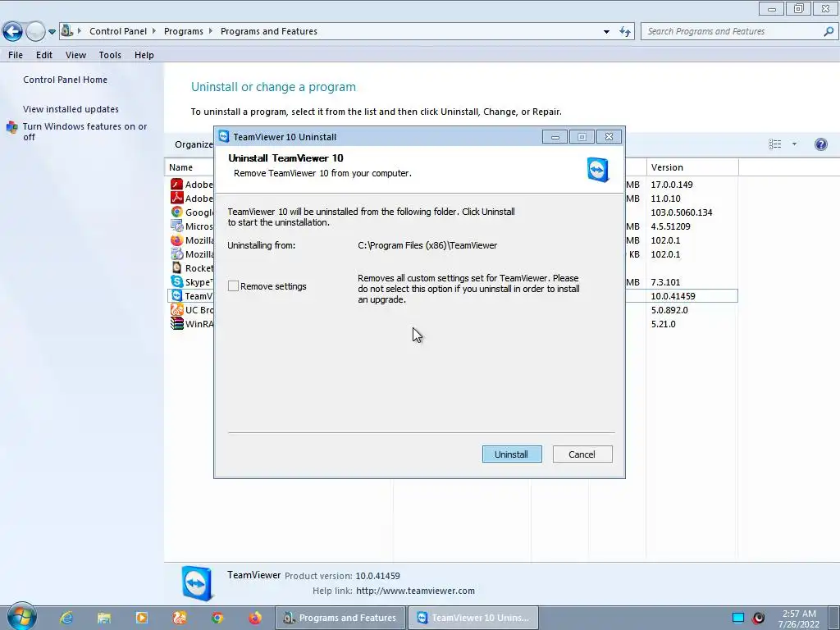Select the TeamViewer row icon in list
840x630 pixels.
[x=177, y=295]
